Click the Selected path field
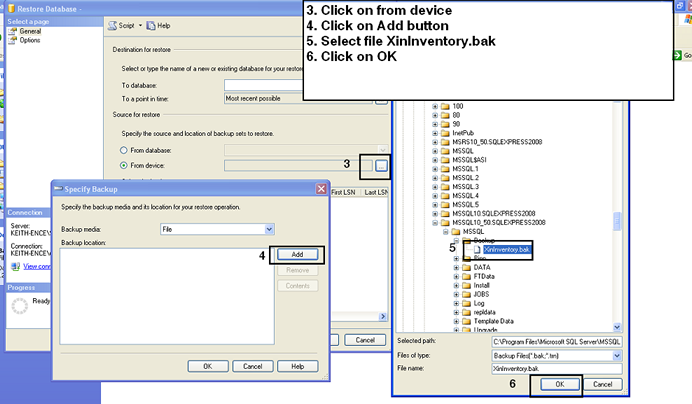Image resolution: width=692 pixels, height=404 pixels. (x=557, y=342)
